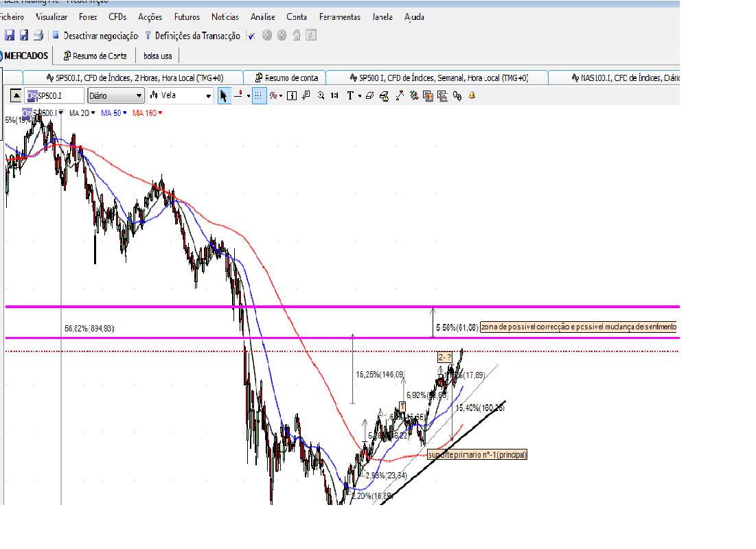Click the Print icon
Image resolution: width=756 pixels, height=549 pixels.
click(38, 35)
